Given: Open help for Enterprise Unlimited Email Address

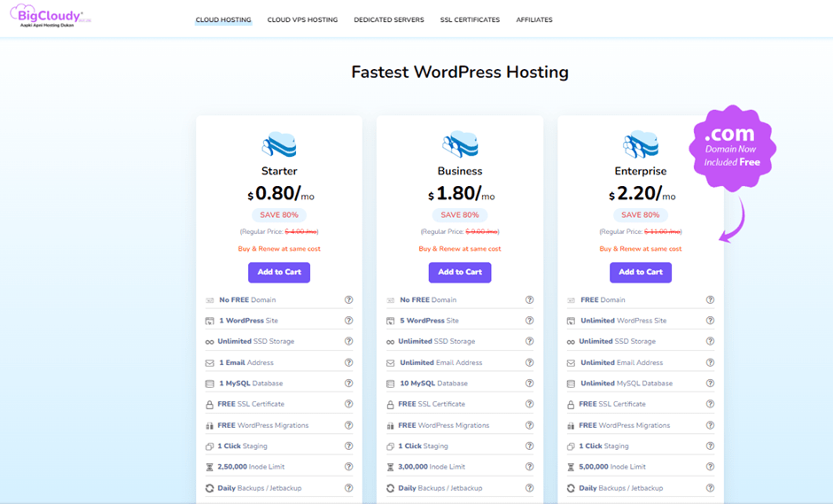Looking at the screenshot, I should pyautogui.click(x=710, y=362).
